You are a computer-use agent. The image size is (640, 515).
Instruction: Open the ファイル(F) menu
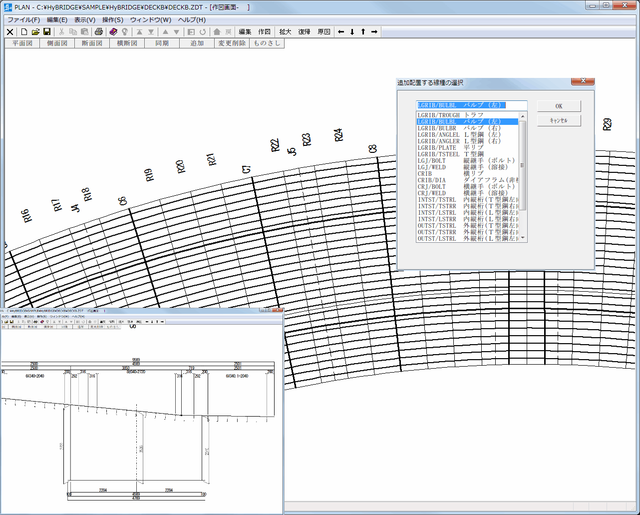pos(24,19)
